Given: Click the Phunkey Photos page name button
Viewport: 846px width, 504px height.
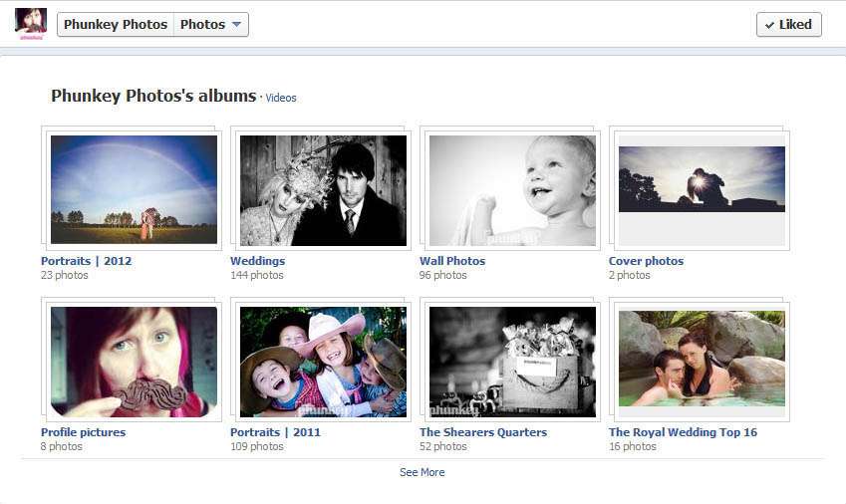Looking at the screenshot, I should pyautogui.click(x=116, y=24).
